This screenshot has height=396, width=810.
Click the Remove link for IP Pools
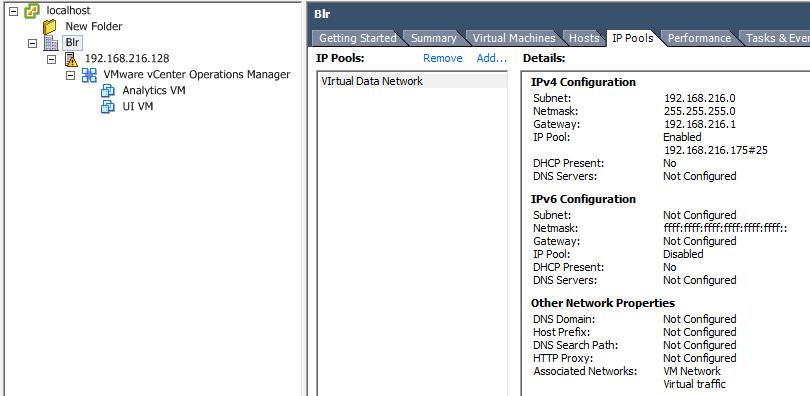[x=443, y=58]
